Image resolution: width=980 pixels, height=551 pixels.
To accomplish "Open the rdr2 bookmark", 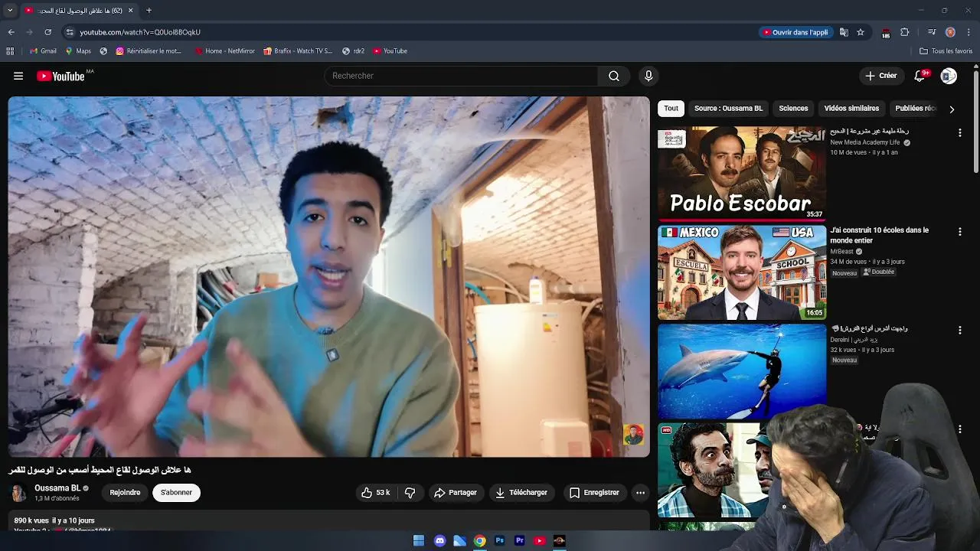I will (353, 51).
